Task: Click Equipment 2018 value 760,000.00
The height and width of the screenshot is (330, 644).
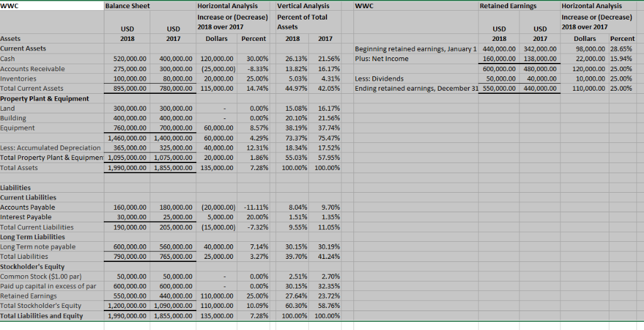Action: coord(130,128)
